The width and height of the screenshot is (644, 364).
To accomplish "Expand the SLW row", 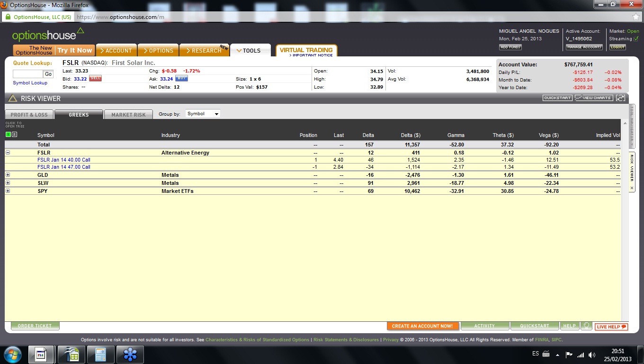I will (x=8, y=183).
